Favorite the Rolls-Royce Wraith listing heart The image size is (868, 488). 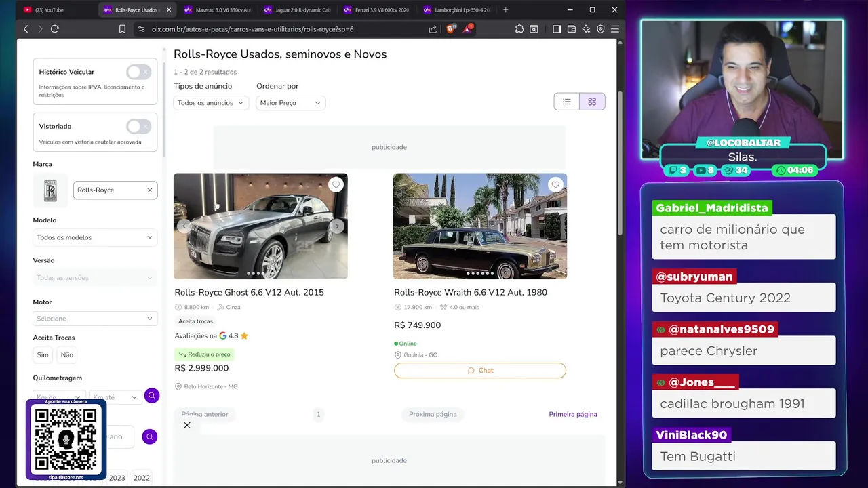[x=555, y=184]
